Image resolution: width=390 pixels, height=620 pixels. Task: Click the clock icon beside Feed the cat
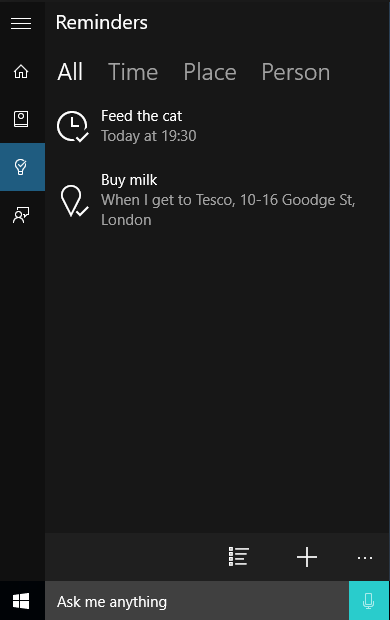click(73, 127)
